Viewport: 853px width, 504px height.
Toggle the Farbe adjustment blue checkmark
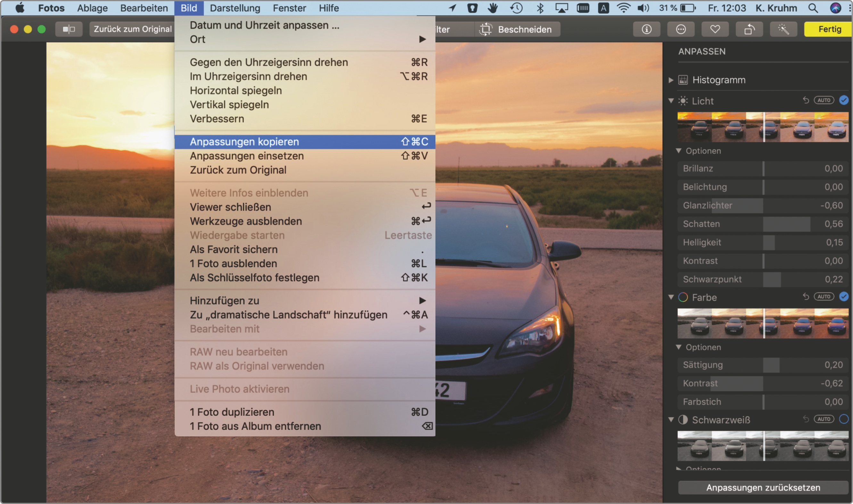coord(843,297)
